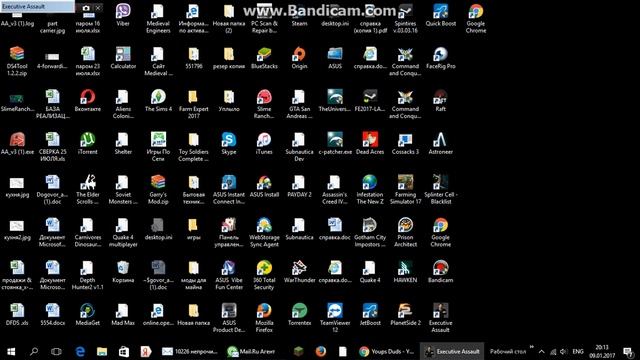The width and height of the screenshot is (640, 360).
Task: Switch to Chrome window Youps Duds
Action: [x=387, y=351]
